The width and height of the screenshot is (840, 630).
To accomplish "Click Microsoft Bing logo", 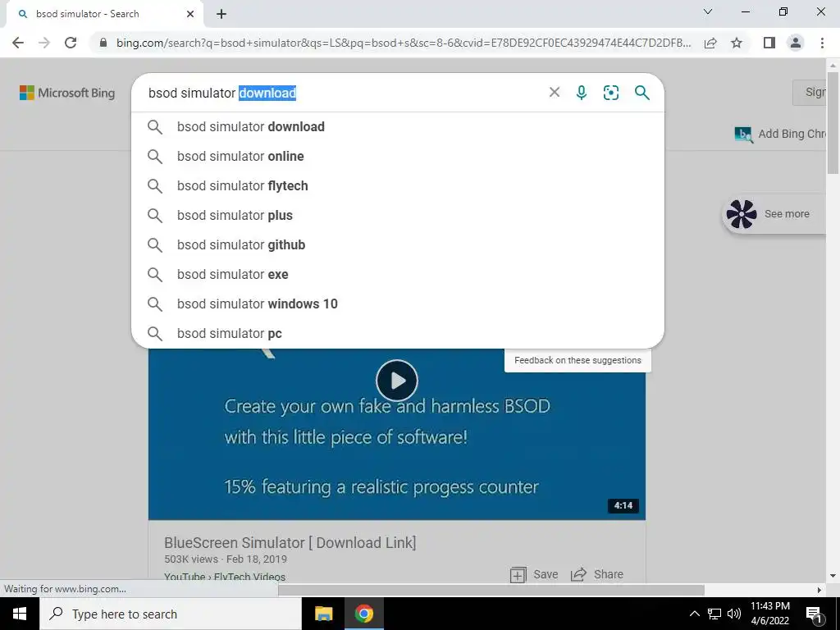I will (67, 93).
